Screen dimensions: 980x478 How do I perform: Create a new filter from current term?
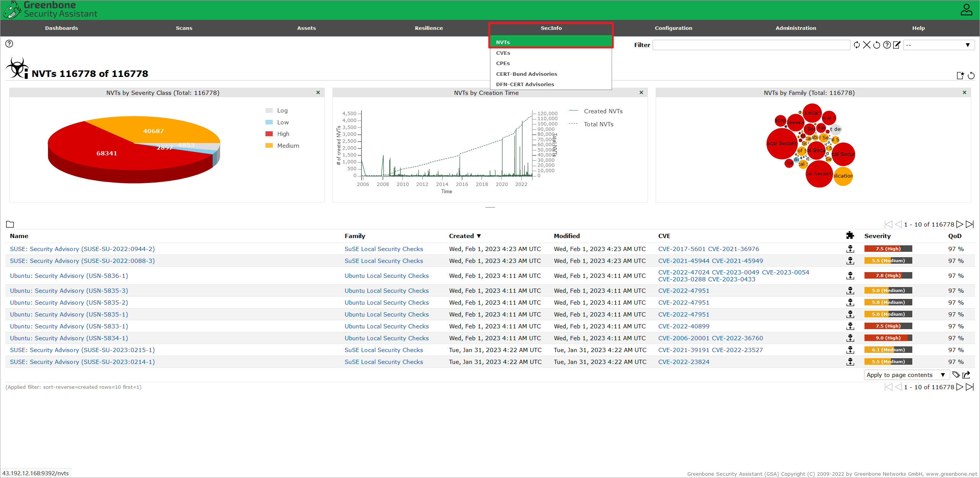(x=960, y=75)
